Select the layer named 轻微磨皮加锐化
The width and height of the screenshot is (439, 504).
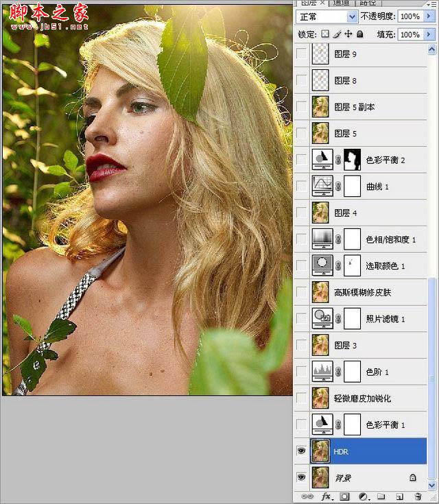[x=362, y=398]
